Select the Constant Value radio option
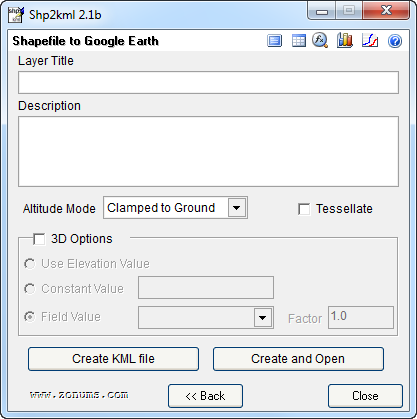Image resolution: width=417 pixels, height=419 pixels. 30,289
